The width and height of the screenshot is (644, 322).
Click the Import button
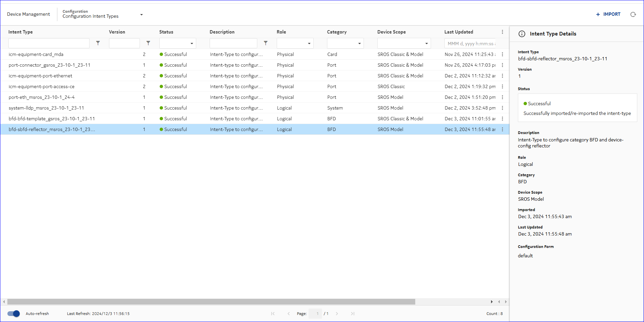pos(608,14)
